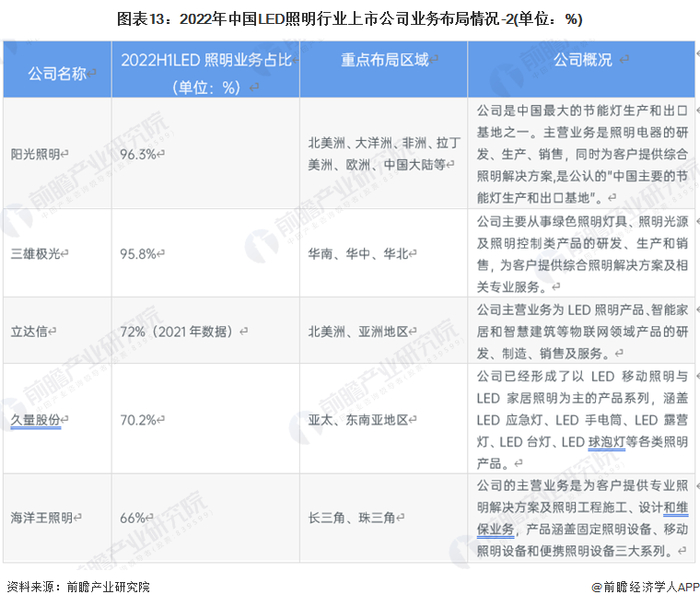This screenshot has width=700, height=606.
Task: Click the overview starting "公司主营业务为 LED 照明产品"
Action: click(x=582, y=331)
